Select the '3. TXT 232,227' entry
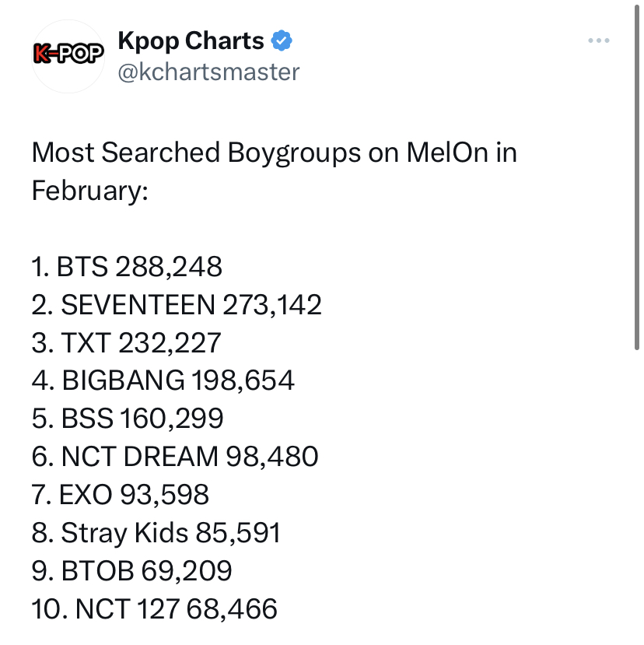Viewport: 644px width, 645px height. (126, 342)
